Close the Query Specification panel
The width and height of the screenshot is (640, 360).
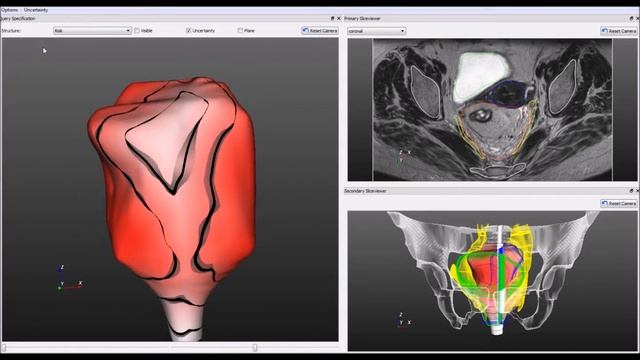coord(338,18)
